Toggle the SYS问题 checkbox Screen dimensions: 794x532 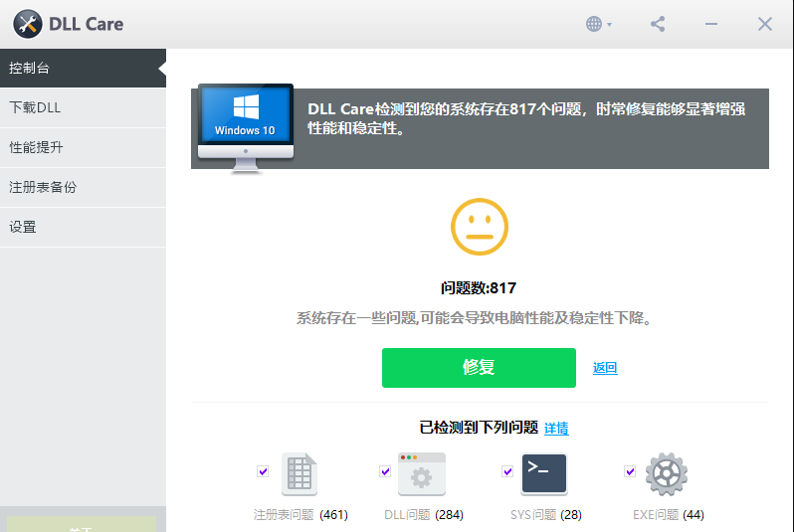(x=507, y=471)
